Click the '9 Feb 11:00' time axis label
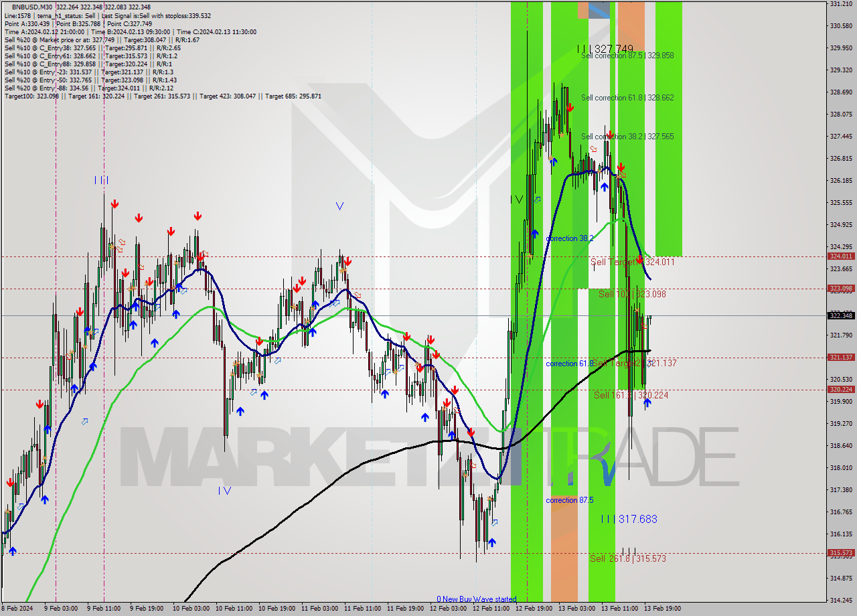The image size is (857, 616). click(104, 609)
